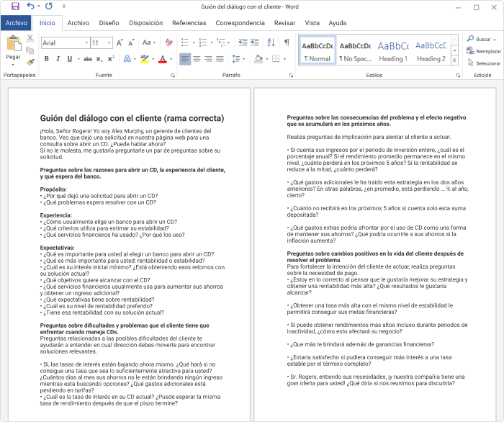504x422 pixels.
Task: Undo the last action
Action: click(30, 6)
